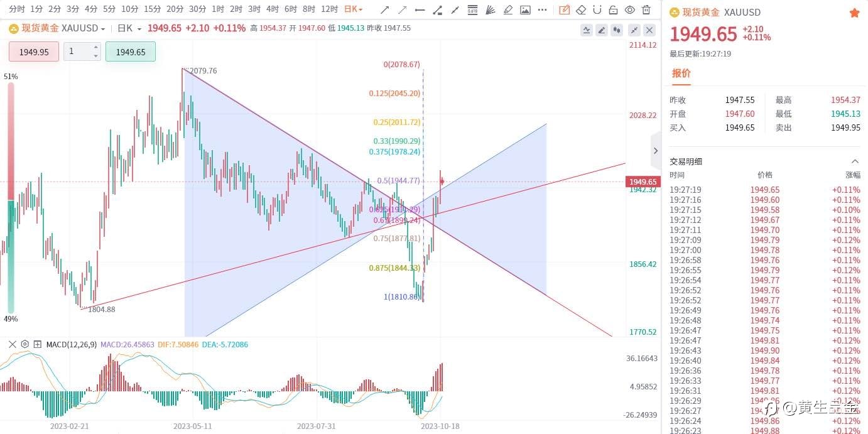Click the 0.5(1944.77) Fibonacci level label

[x=398, y=181]
